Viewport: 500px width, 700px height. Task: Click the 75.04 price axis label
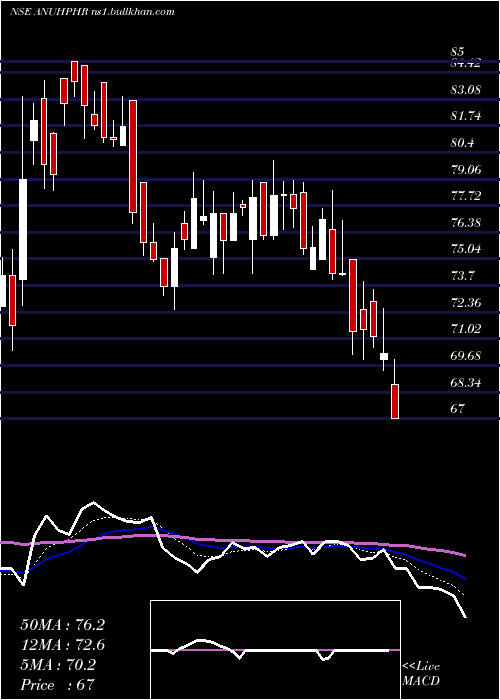tap(466, 249)
